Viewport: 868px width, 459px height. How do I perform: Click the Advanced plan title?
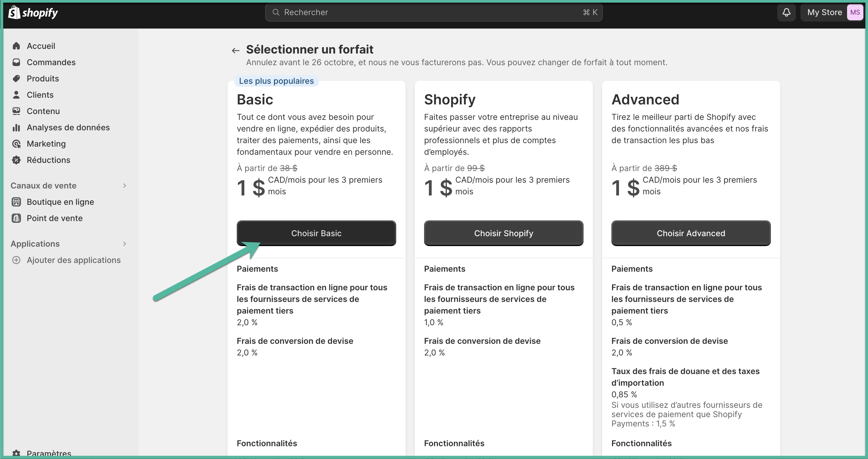tap(645, 99)
